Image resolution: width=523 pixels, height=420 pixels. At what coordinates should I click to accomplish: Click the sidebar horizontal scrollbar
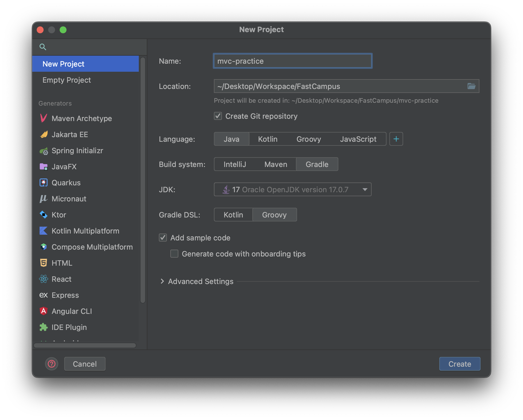85,345
